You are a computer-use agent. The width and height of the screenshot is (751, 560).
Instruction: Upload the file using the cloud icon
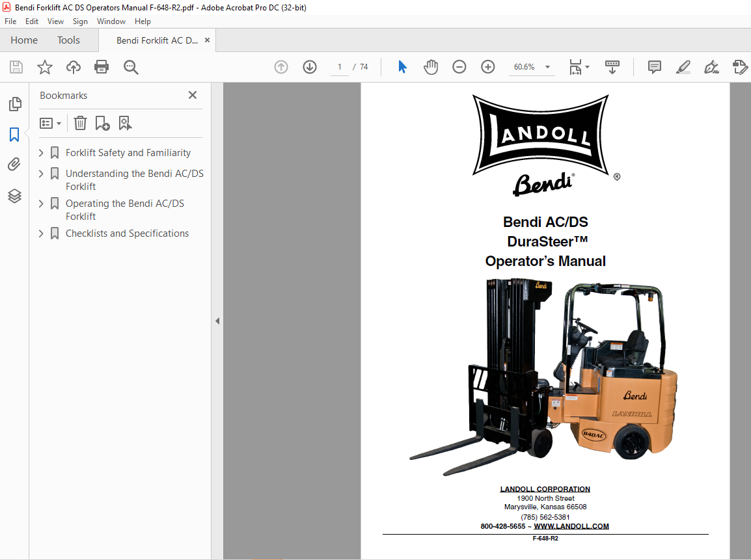pyautogui.click(x=74, y=67)
